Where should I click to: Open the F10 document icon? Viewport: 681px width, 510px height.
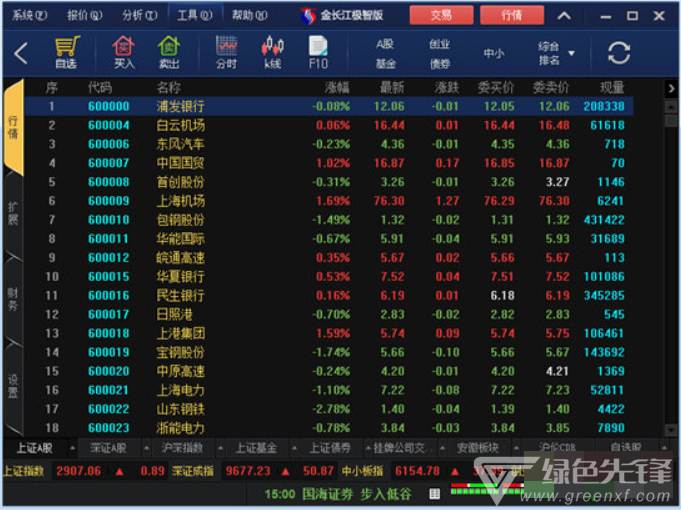tap(318, 53)
